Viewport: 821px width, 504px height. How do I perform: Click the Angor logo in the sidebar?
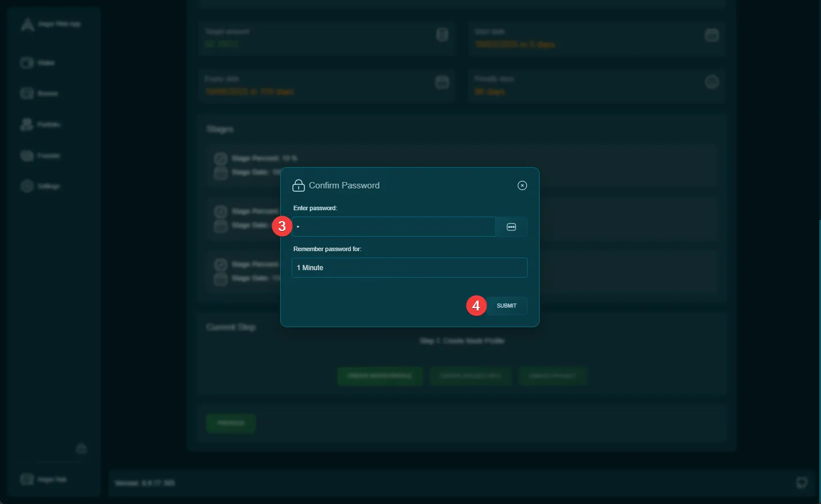pyautogui.click(x=28, y=24)
